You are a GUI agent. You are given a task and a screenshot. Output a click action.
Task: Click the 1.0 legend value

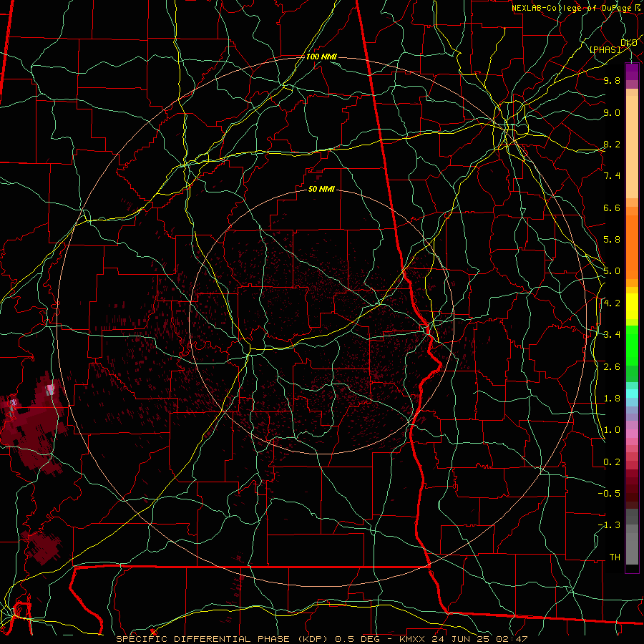point(612,430)
